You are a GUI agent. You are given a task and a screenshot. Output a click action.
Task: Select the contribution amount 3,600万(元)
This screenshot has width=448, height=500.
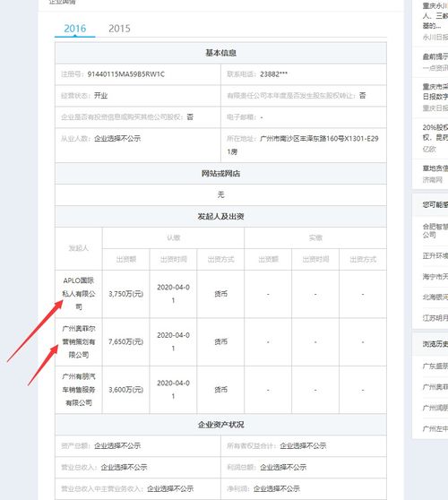click(x=126, y=390)
